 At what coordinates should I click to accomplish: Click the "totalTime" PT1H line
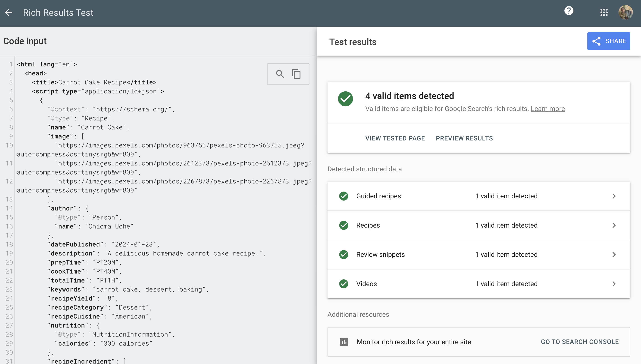(x=84, y=280)
